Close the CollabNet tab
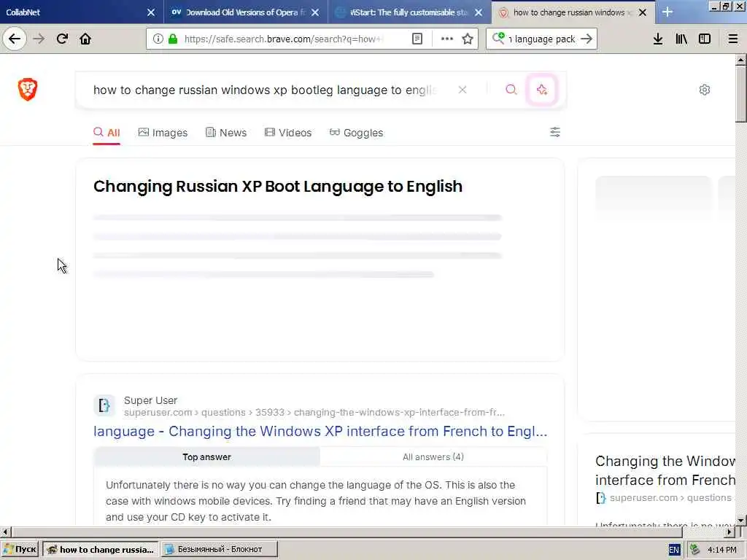This screenshot has height=560, width=747. (x=151, y=12)
